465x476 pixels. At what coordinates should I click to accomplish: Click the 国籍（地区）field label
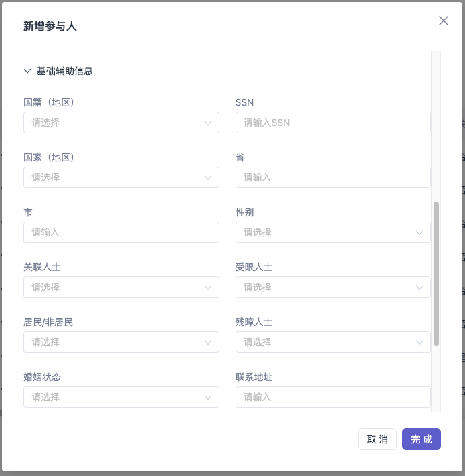coord(49,102)
